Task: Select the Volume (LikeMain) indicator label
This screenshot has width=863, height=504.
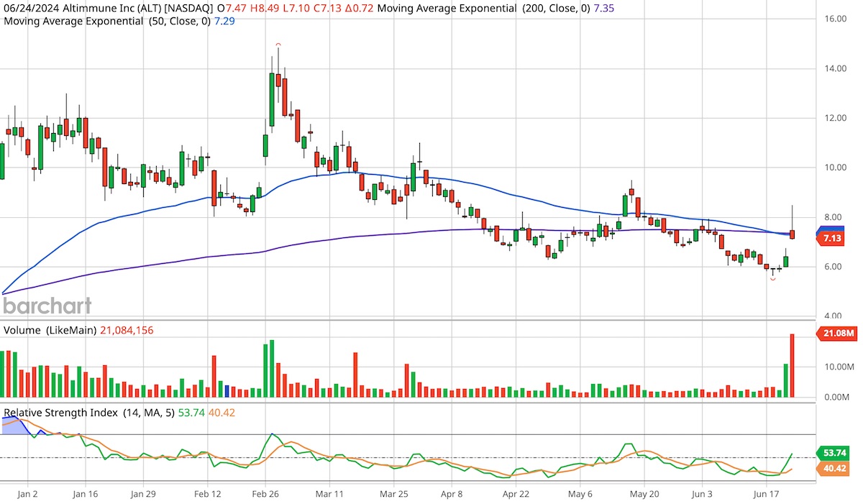Action: [x=50, y=330]
